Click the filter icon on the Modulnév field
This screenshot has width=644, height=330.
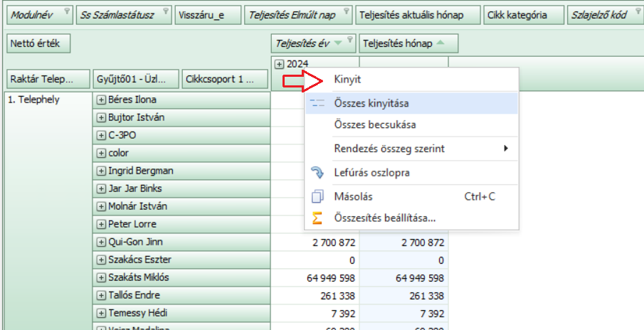[66, 11]
